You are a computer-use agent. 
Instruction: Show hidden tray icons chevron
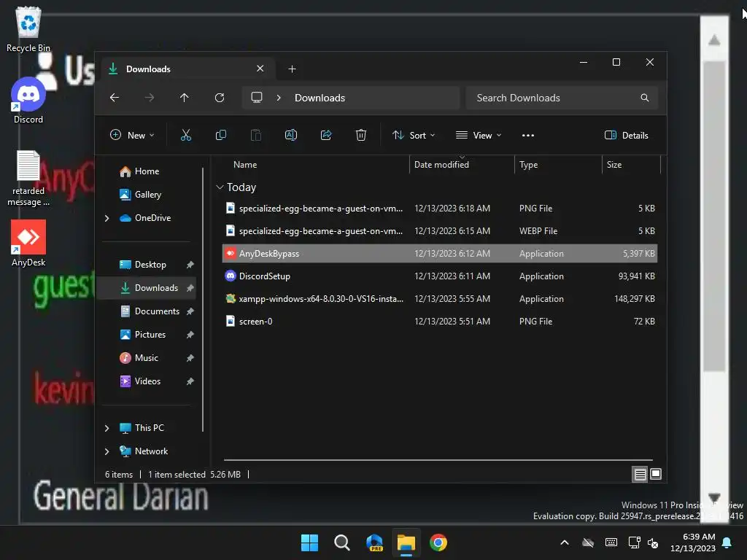pos(565,542)
